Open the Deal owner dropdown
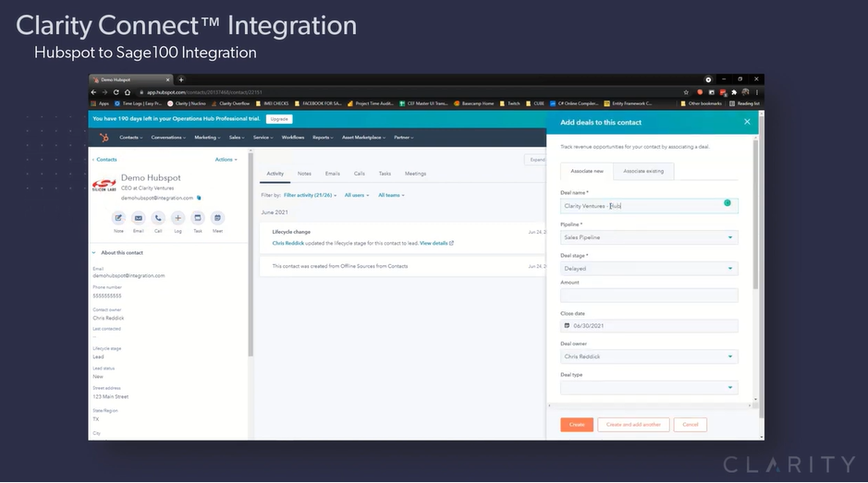This screenshot has width=868, height=483. (649, 356)
